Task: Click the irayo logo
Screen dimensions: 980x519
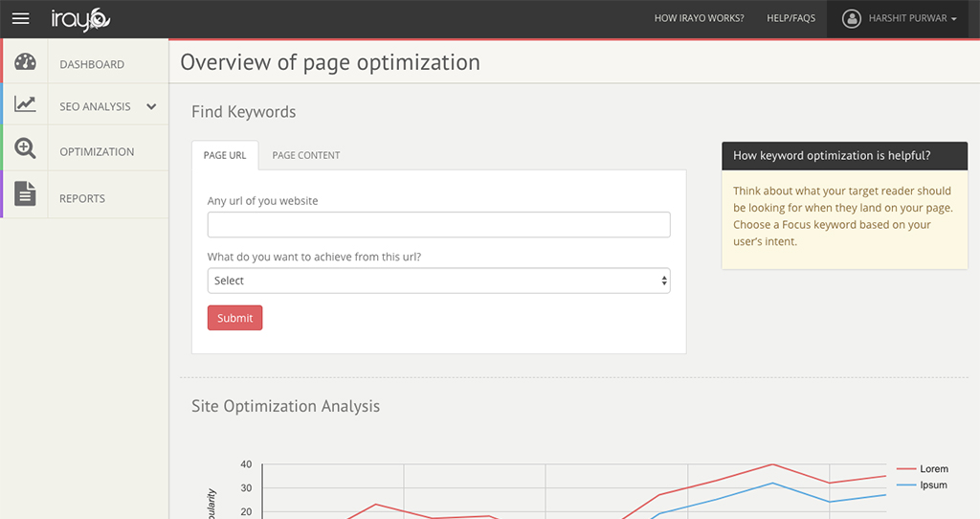Action: pos(80,19)
